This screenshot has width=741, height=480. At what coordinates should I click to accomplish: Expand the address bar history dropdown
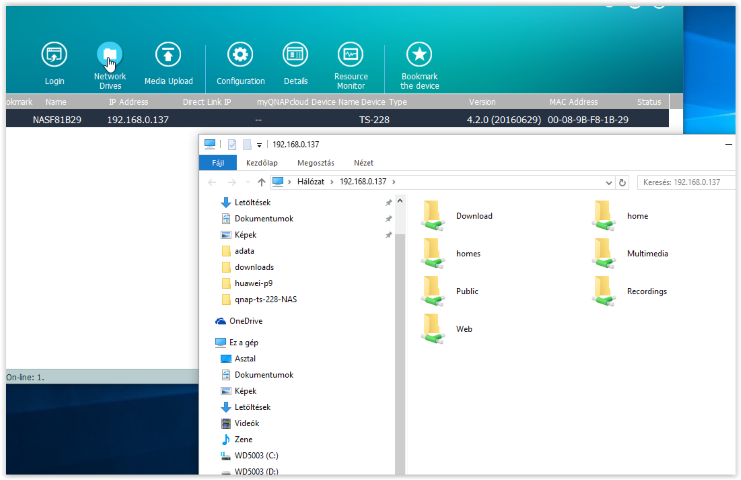click(608, 182)
